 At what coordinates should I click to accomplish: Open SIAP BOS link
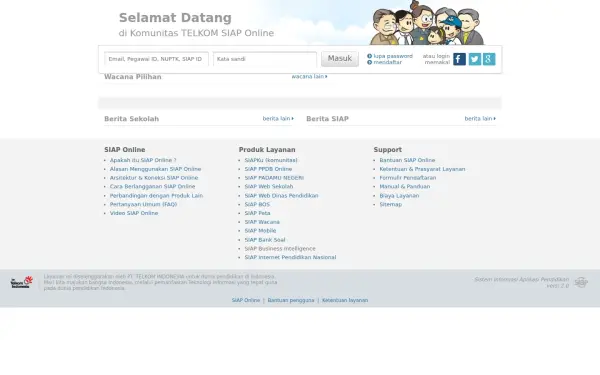(257, 204)
